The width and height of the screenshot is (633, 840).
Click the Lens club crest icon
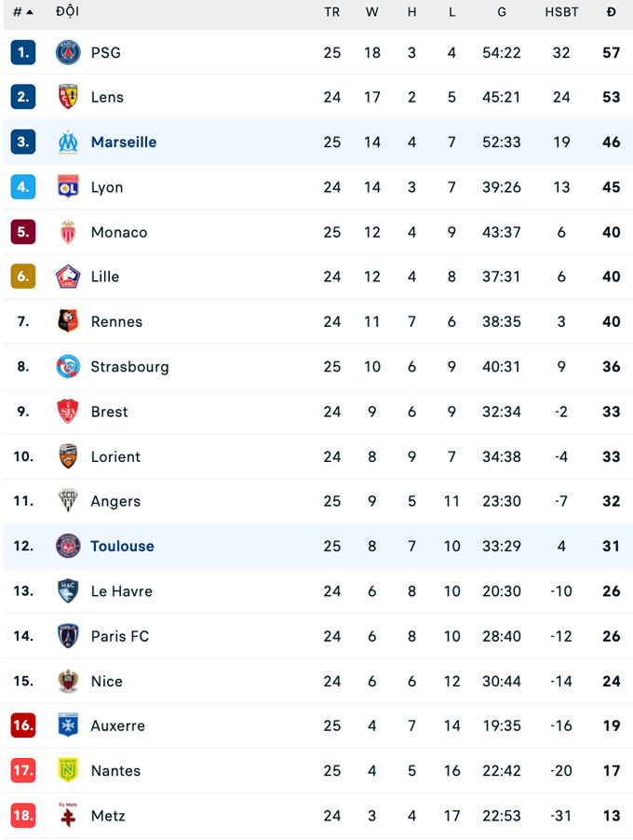(x=68, y=97)
